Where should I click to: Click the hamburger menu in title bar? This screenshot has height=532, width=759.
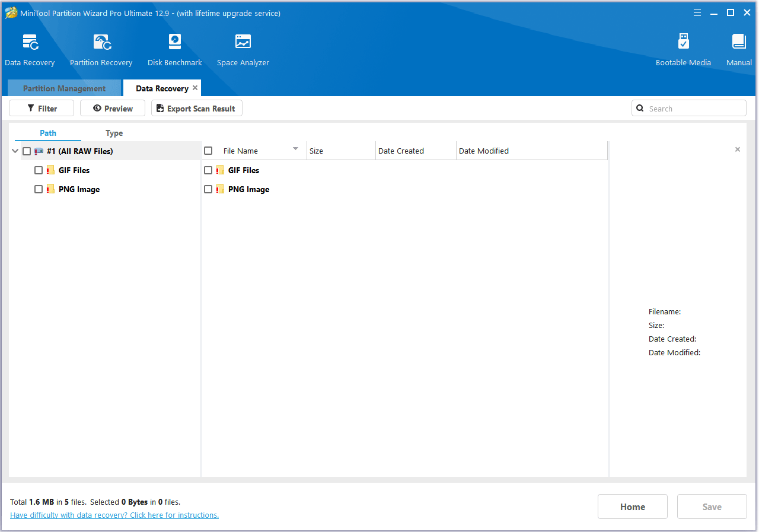click(697, 12)
